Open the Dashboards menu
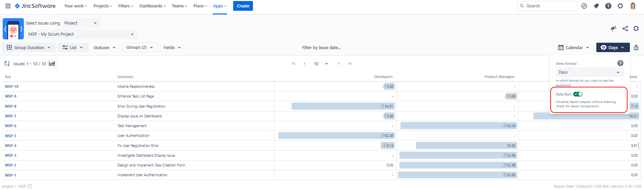The image size is (644, 190). coord(153,6)
